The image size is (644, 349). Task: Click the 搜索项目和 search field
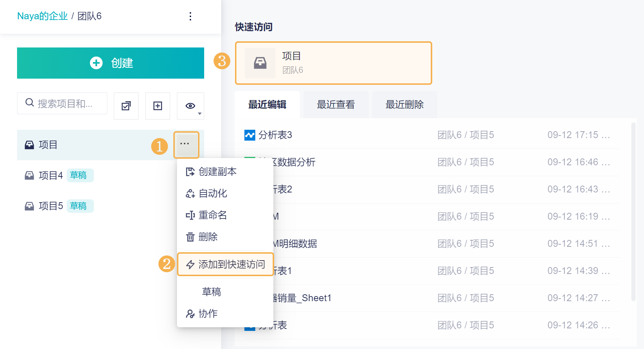pyautogui.click(x=62, y=103)
